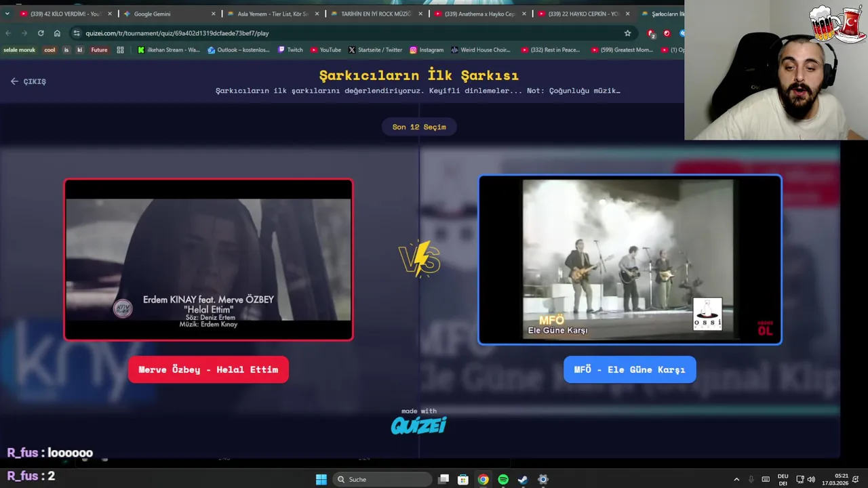
Task: Switch to the TARİHİN EN İYİ ROCK tab
Action: point(376,14)
